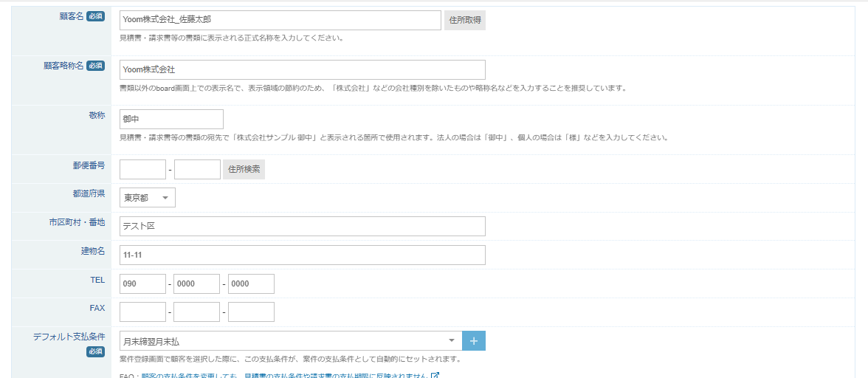Click the 敬称 field containing 御中
The image size is (868, 378).
pyautogui.click(x=171, y=119)
